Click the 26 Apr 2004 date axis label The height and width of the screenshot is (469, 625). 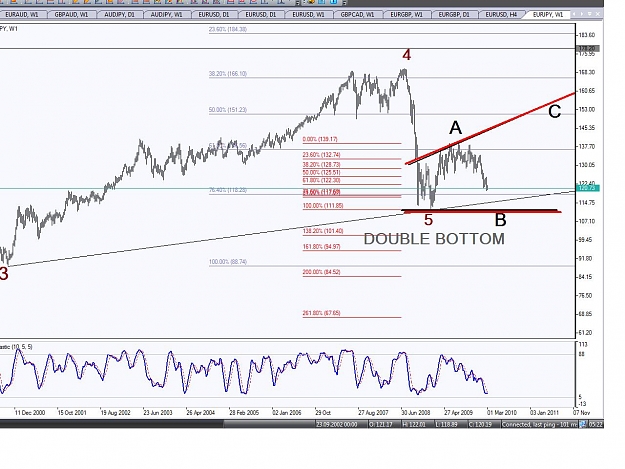pos(200,412)
